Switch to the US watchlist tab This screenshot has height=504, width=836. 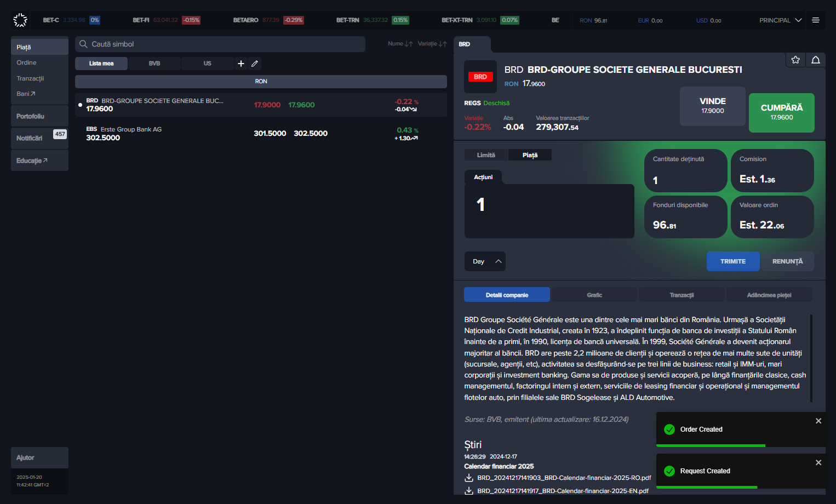[x=207, y=64]
